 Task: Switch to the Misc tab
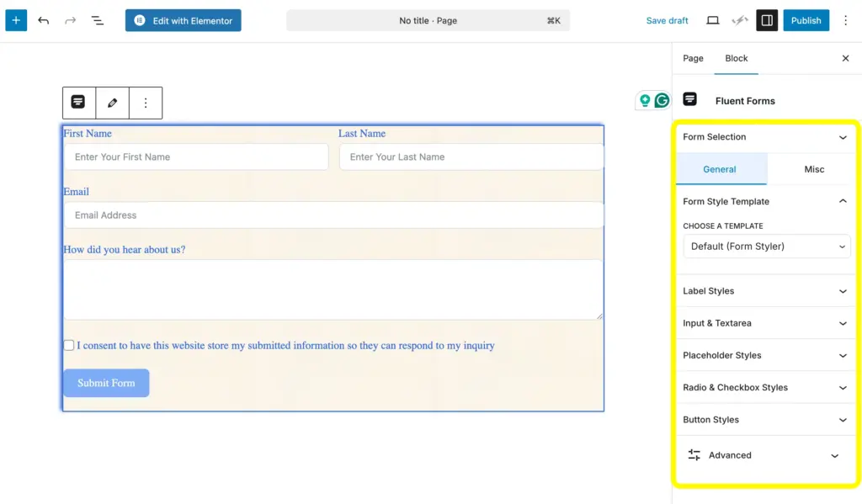(x=814, y=169)
